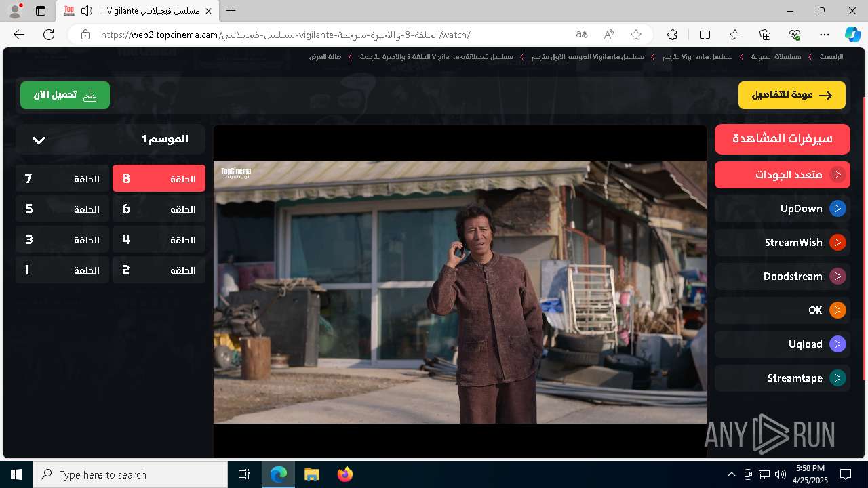Add page to favorites star

point(635,35)
